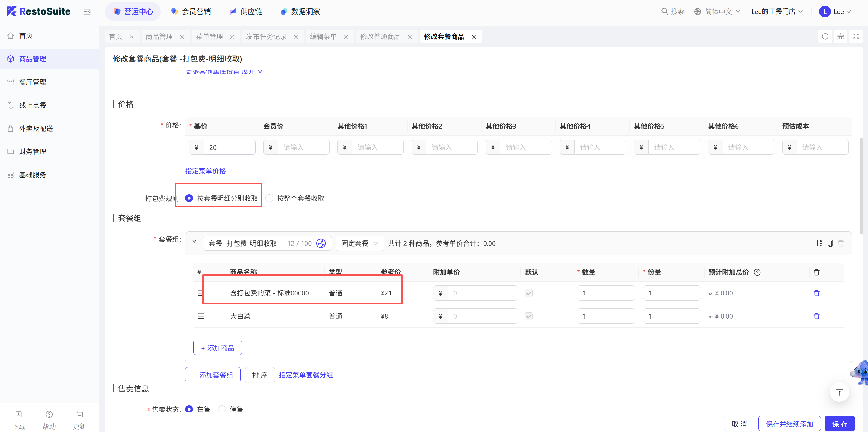Click the 会员价 price input field
This screenshot has height=432, width=868.
pyautogui.click(x=303, y=147)
